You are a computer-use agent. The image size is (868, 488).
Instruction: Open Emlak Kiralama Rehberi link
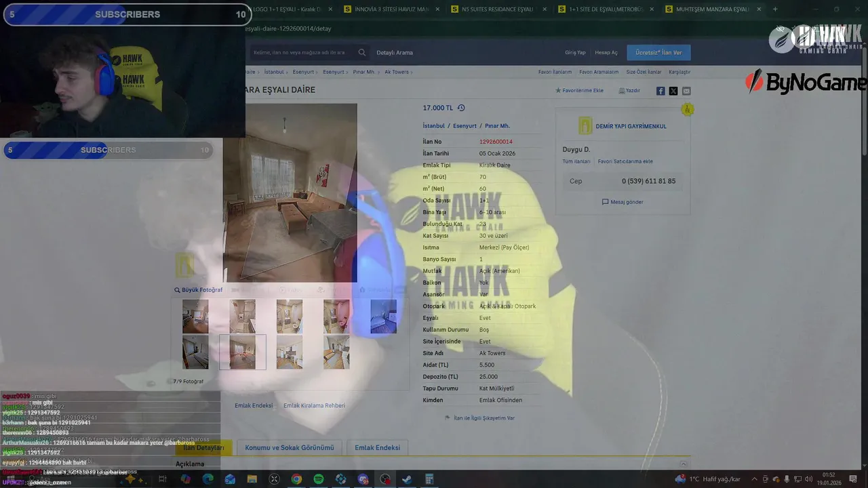tap(314, 405)
